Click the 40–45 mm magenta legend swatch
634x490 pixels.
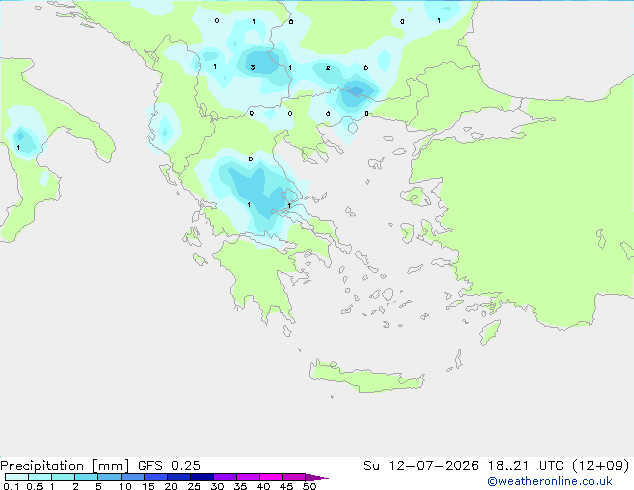coord(271,477)
